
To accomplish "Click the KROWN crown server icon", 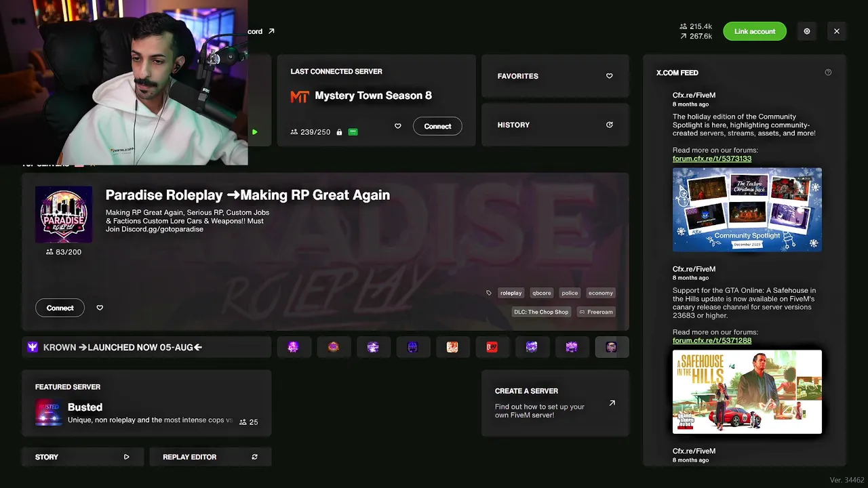I will click(x=33, y=347).
